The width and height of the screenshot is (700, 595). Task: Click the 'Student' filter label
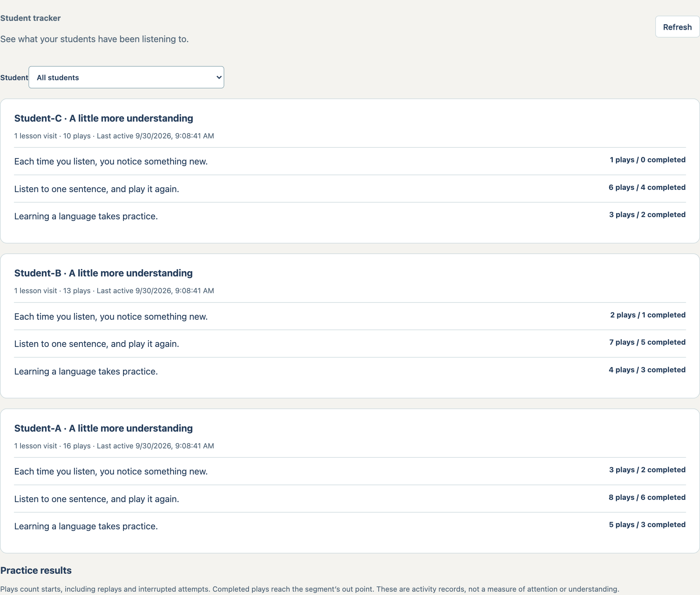pyautogui.click(x=14, y=78)
